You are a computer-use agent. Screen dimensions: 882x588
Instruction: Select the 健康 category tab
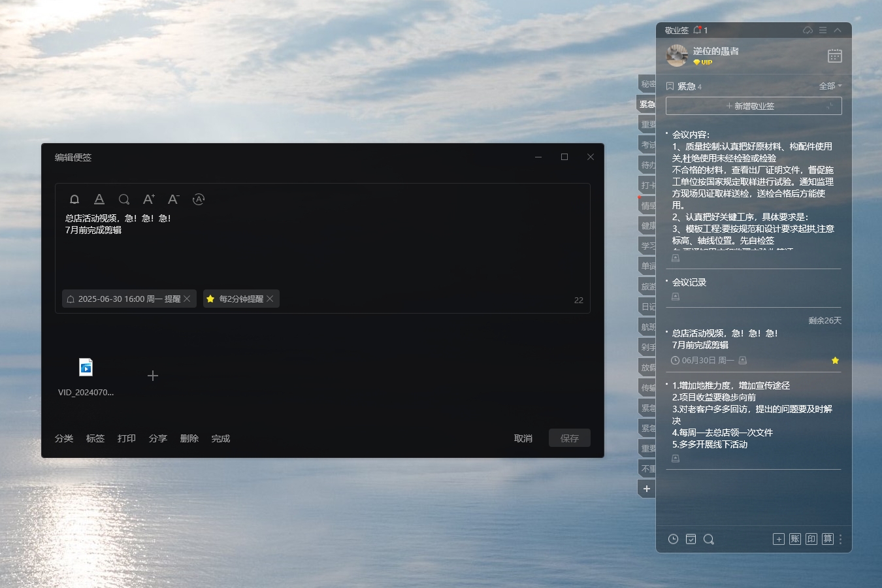coord(647,225)
